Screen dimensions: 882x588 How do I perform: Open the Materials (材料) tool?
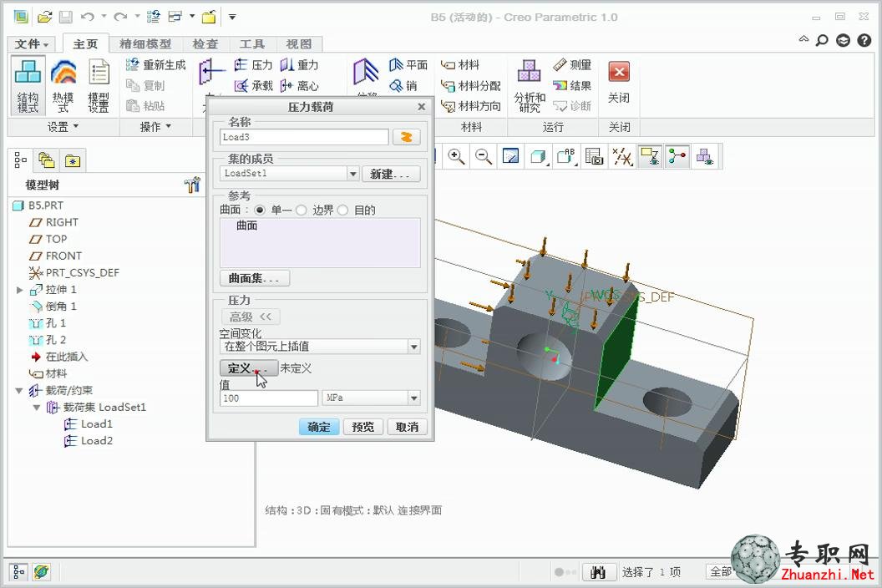[x=460, y=64]
